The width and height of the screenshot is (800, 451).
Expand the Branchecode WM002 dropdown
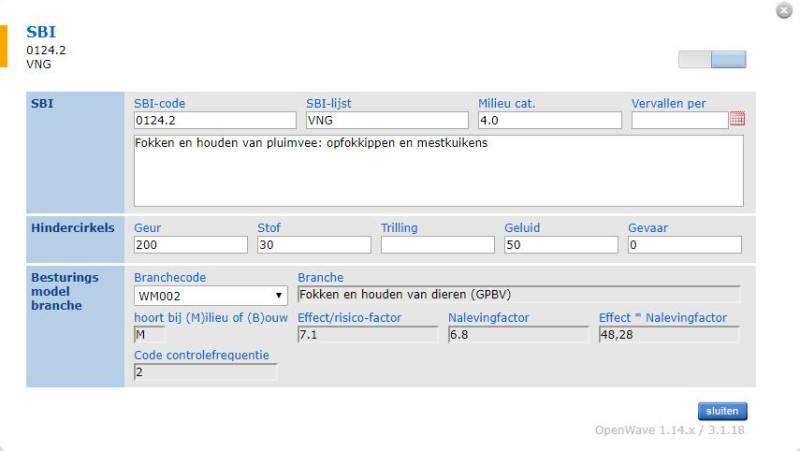point(211,296)
